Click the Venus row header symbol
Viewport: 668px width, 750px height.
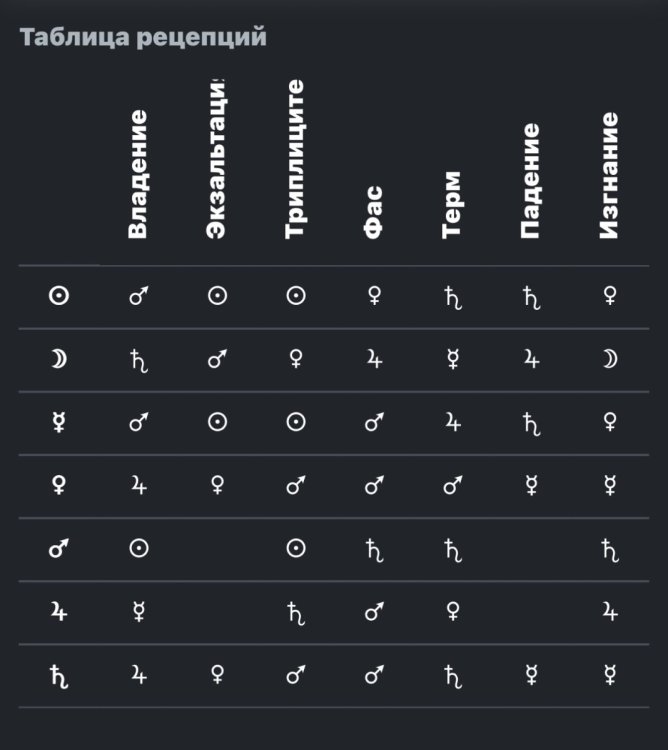(x=59, y=487)
